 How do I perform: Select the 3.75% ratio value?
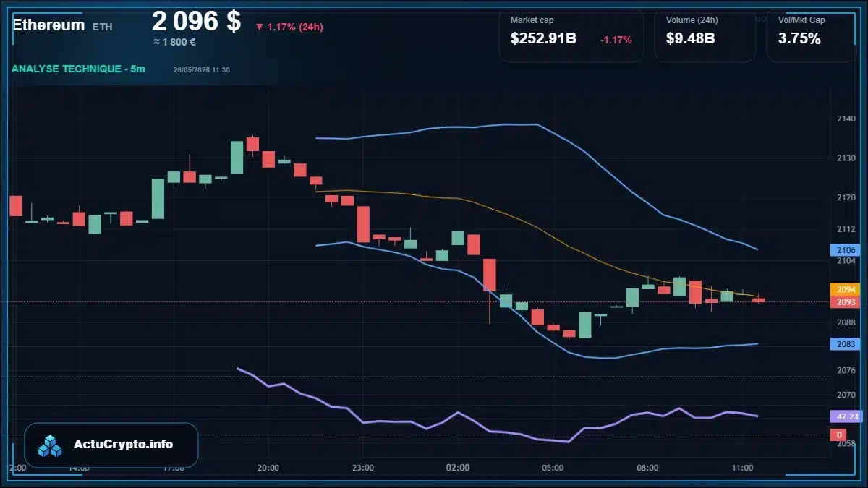coord(799,39)
